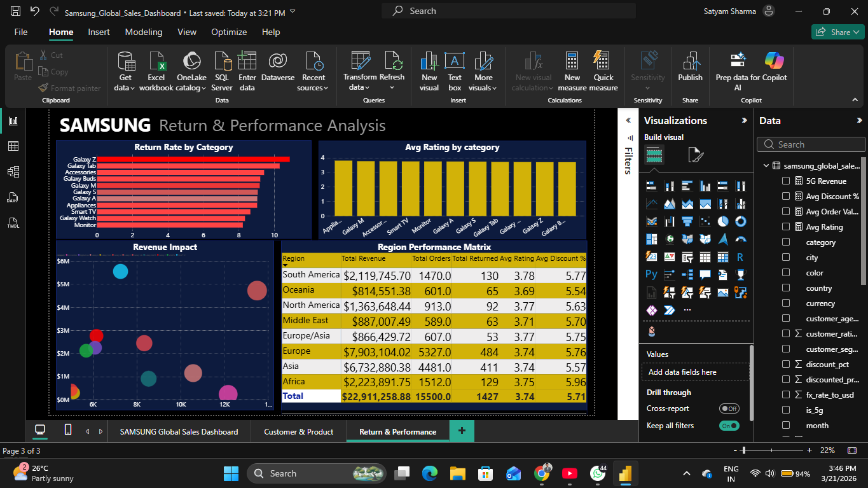Image resolution: width=868 pixels, height=488 pixels.
Task: Open the Get data dropdown
Action: pos(125,71)
